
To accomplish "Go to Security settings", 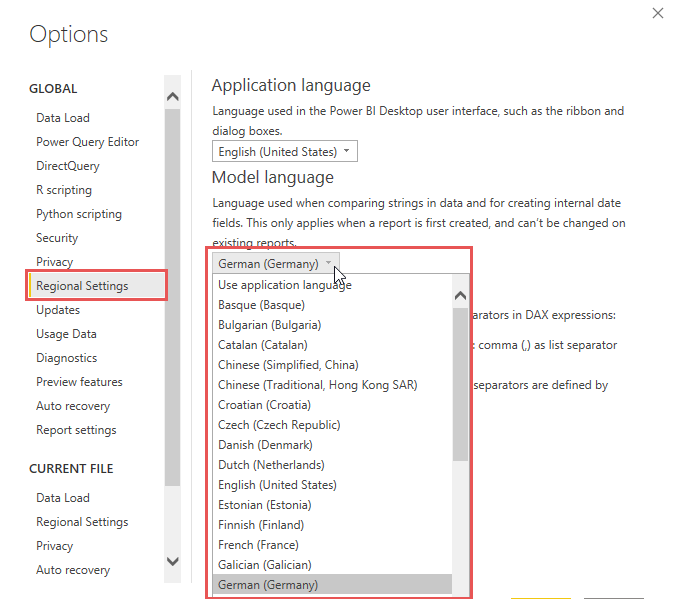I will (x=57, y=238).
